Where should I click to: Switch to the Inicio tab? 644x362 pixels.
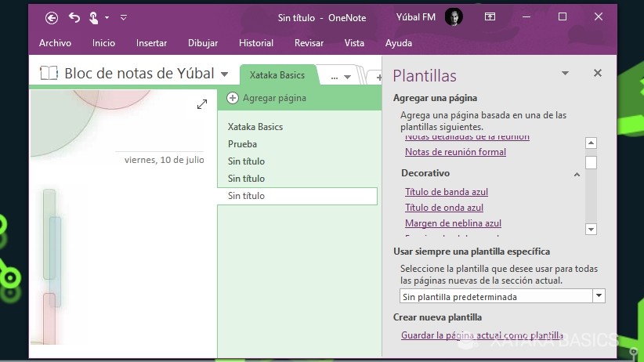103,43
